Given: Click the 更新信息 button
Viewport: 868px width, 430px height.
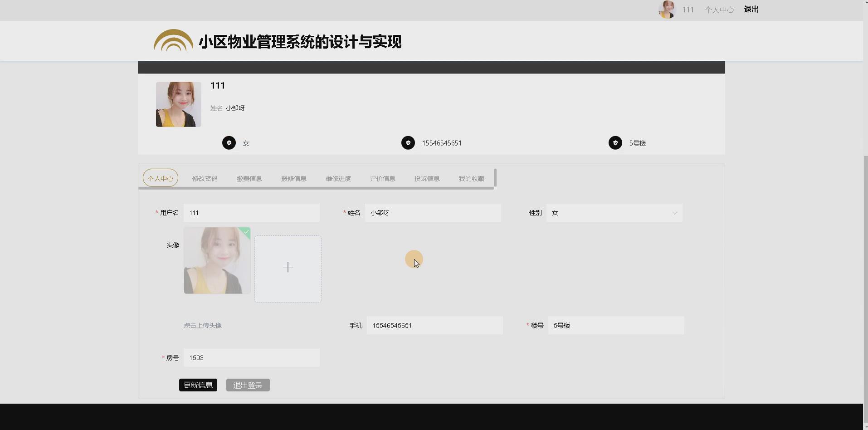Looking at the screenshot, I should [x=198, y=385].
